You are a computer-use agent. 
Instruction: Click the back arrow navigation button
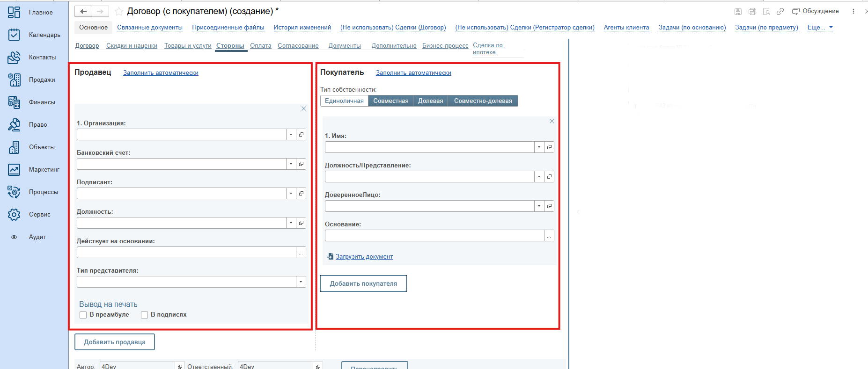pyautogui.click(x=83, y=11)
